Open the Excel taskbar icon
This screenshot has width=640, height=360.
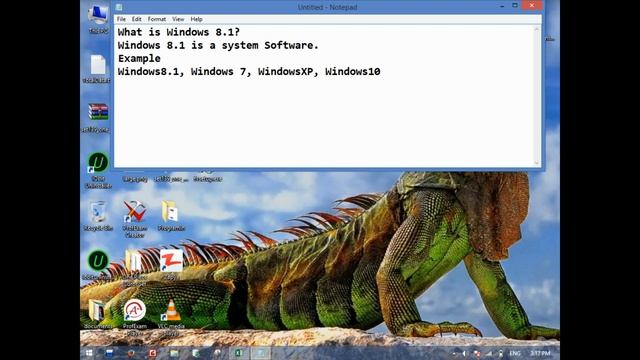point(239,353)
